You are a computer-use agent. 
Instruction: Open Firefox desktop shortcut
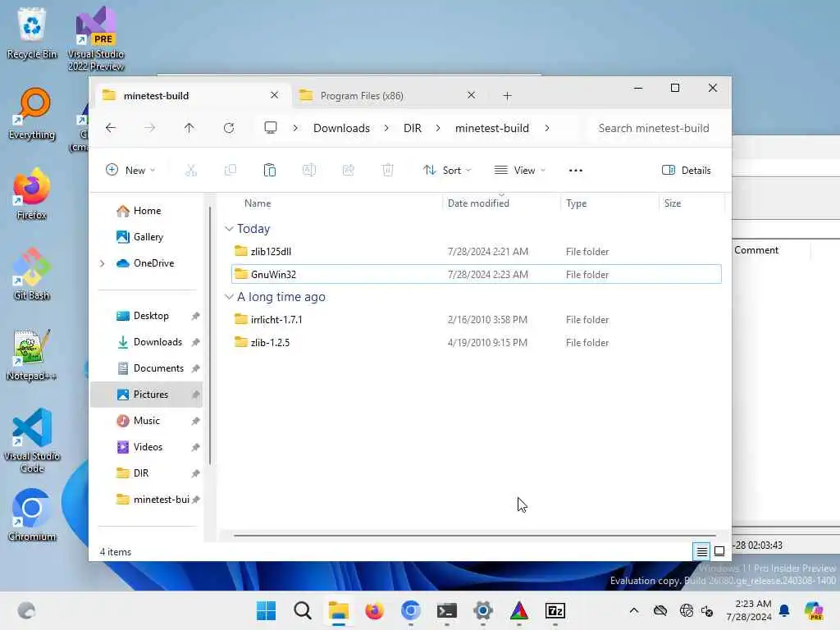pyautogui.click(x=32, y=194)
